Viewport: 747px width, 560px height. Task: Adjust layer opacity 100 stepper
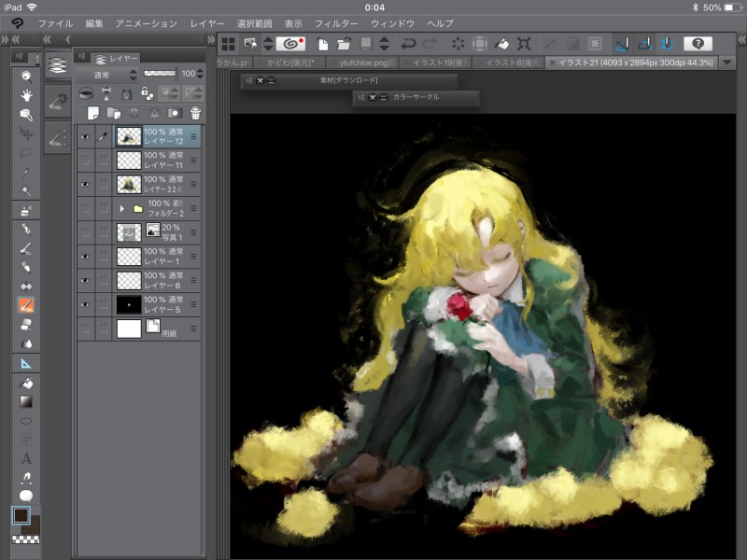pyautogui.click(x=200, y=74)
